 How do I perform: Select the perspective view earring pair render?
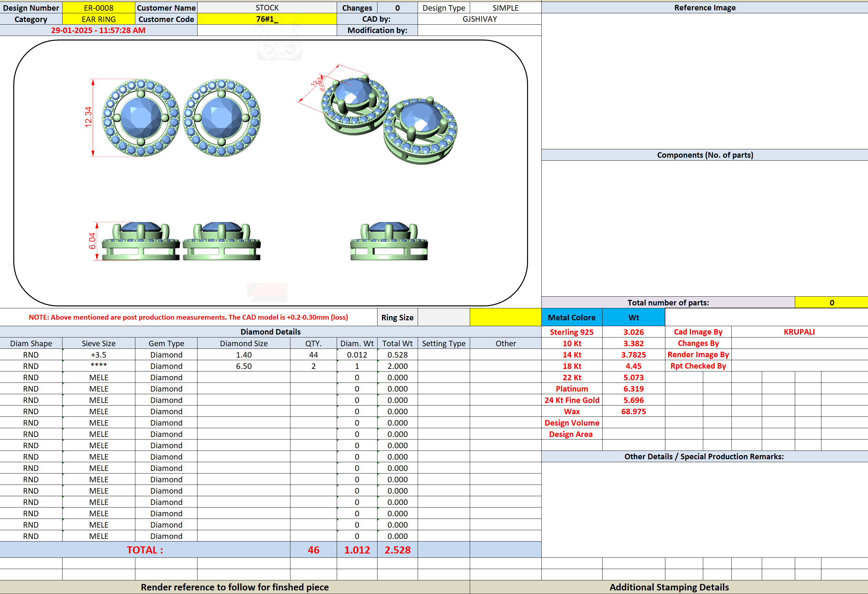coord(377,114)
